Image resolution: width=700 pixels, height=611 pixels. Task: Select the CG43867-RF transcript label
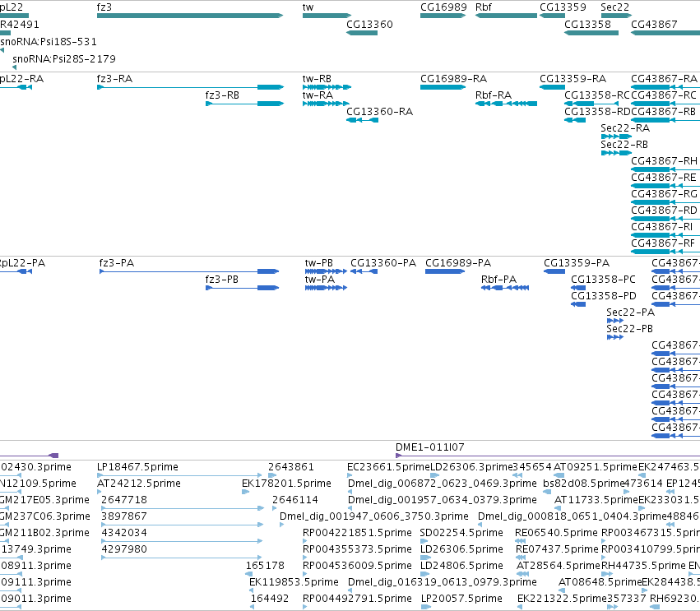[x=663, y=243]
